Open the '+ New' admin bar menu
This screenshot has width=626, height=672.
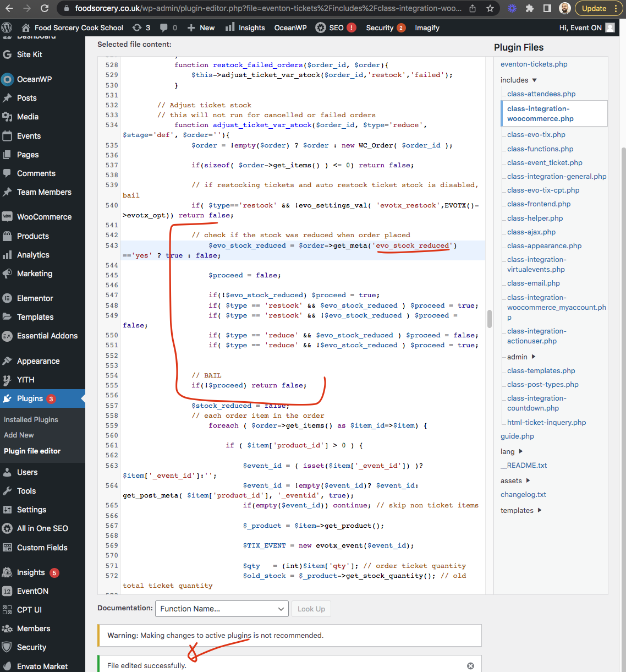[200, 28]
